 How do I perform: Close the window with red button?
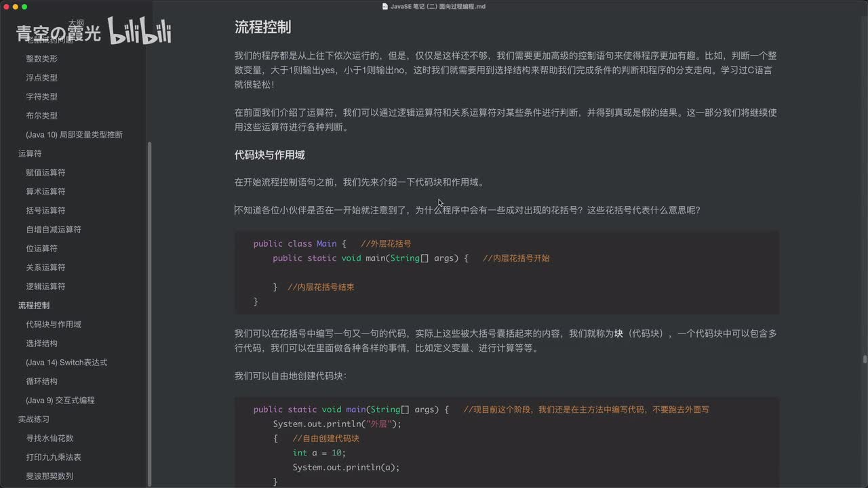tap(5, 6)
